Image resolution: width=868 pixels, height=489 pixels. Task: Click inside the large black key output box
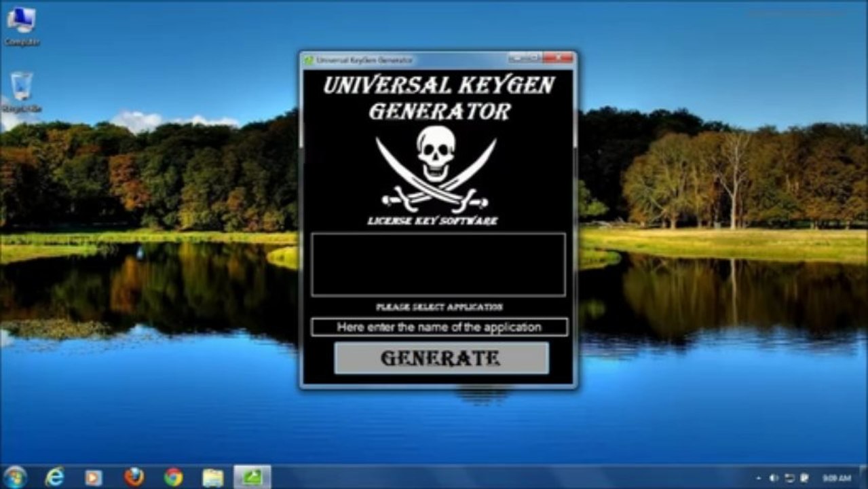438,265
